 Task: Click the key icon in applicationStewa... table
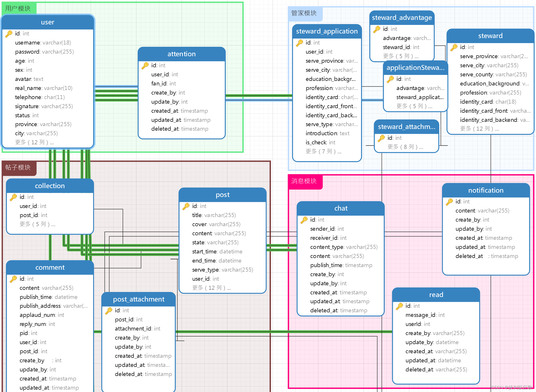point(390,79)
